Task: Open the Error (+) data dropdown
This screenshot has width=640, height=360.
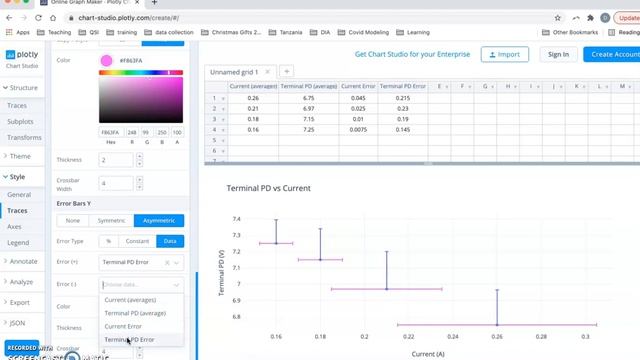Action: (176, 262)
